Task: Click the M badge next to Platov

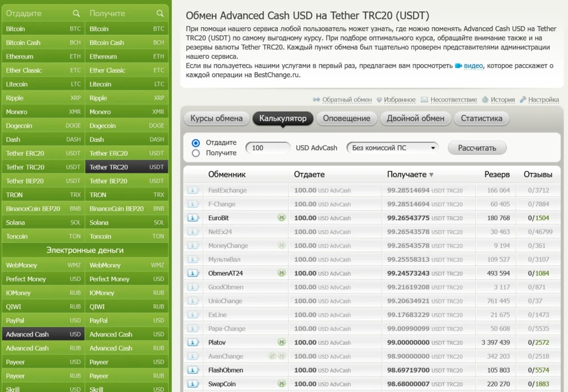Action: [x=281, y=342]
